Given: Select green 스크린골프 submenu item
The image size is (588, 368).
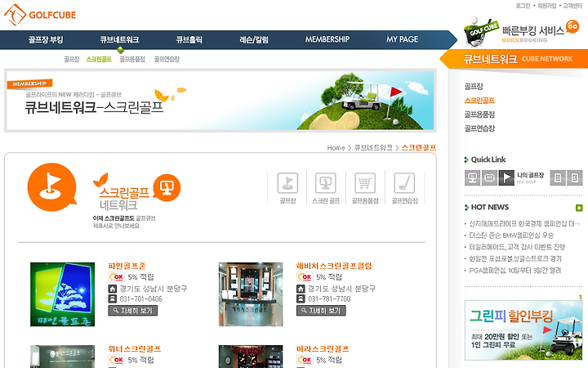Looking at the screenshot, I should (x=99, y=60).
